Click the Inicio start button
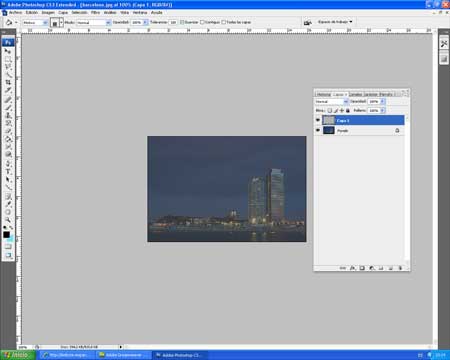This screenshot has height=360, width=450. coord(17,355)
